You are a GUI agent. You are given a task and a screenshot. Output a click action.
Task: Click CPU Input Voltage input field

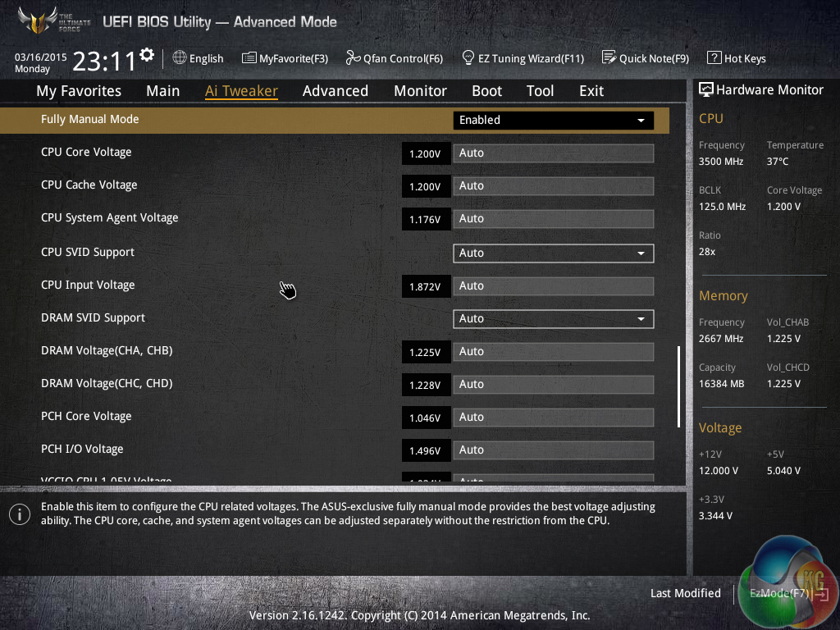pos(553,286)
